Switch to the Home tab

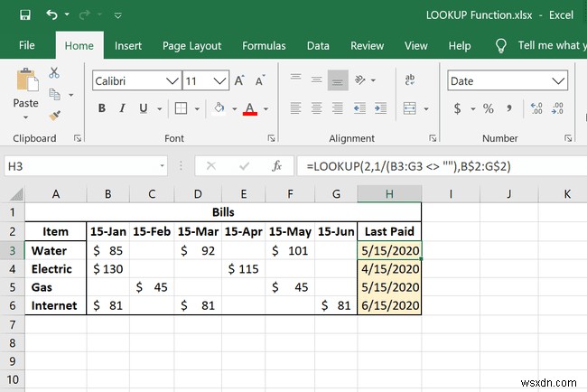[79, 46]
